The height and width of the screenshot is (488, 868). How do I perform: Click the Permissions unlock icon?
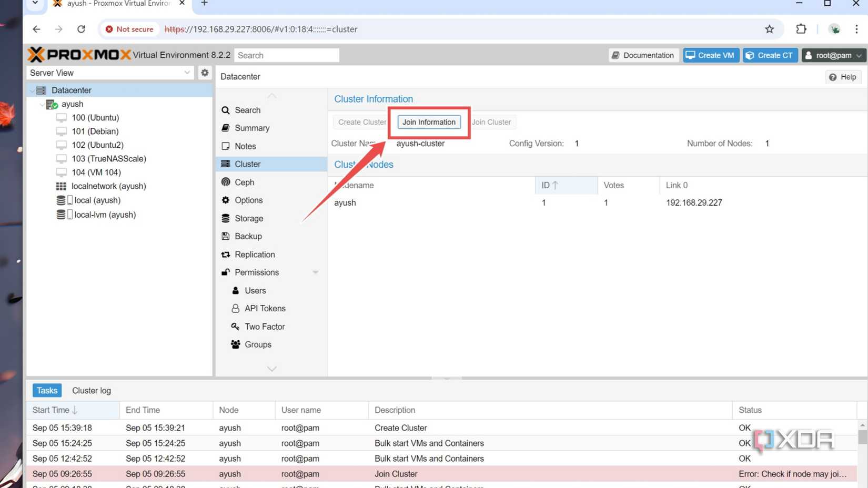tap(226, 272)
